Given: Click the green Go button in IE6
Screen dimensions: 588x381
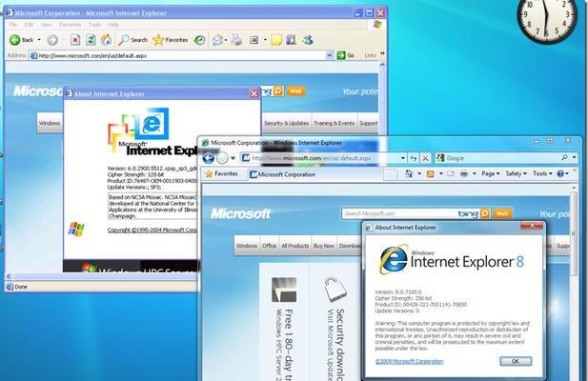Looking at the screenshot, I should click(346, 55).
